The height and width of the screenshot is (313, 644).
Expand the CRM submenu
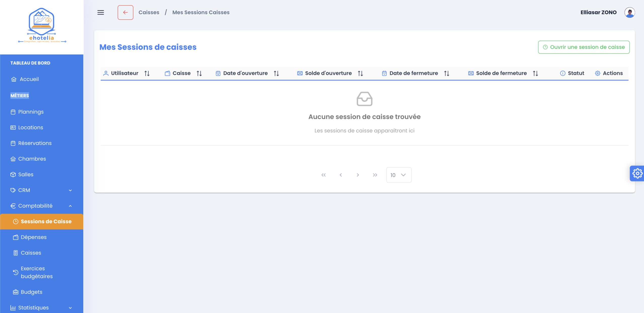pos(70,190)
